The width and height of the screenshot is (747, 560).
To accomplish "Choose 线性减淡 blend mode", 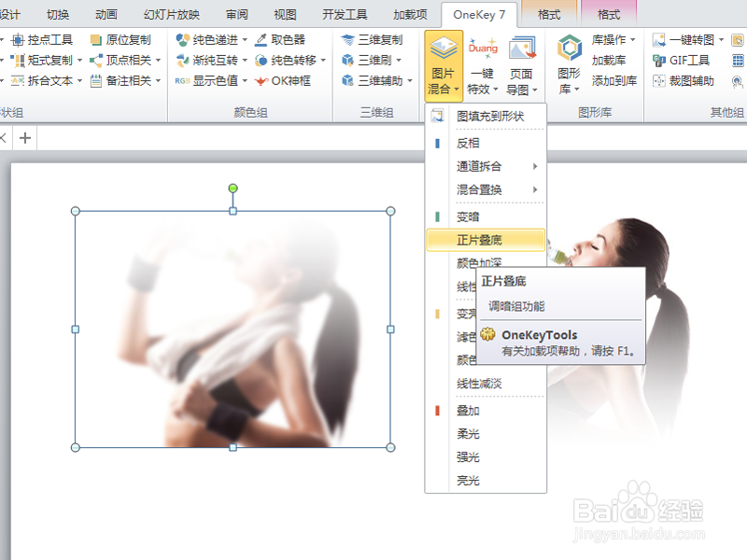I will [x=486, y=384].
